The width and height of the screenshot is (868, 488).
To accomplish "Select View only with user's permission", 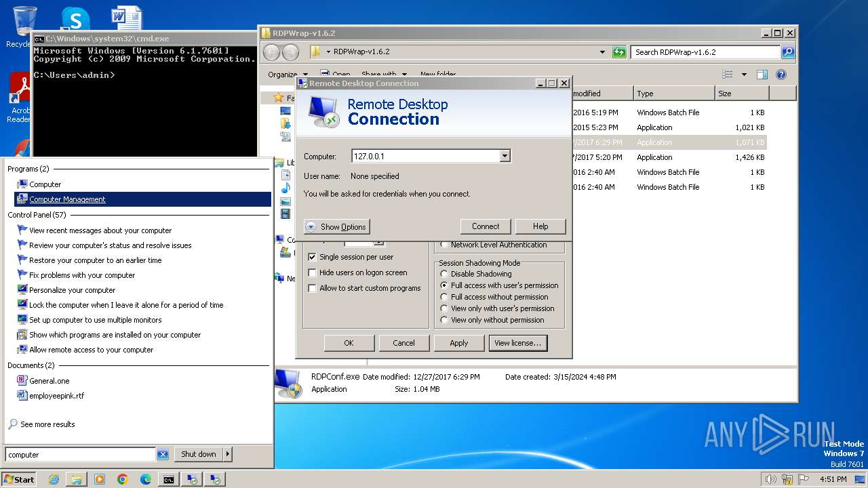I will pos(445,308).
